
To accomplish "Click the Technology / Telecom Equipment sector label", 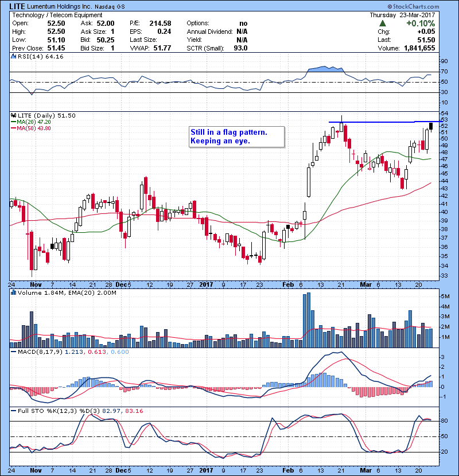I will pos(57,15).
